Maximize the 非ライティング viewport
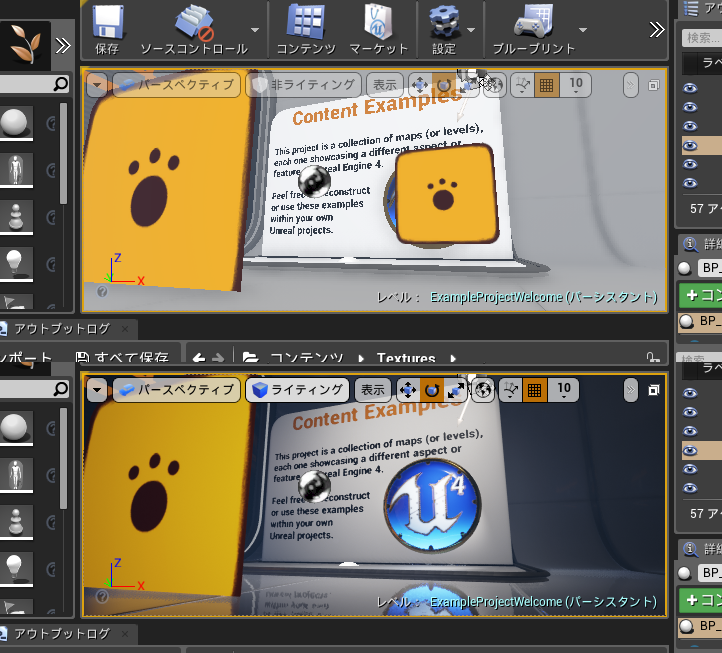The width and height of the screenshot is (722, 653). click(x=653, y=85)
